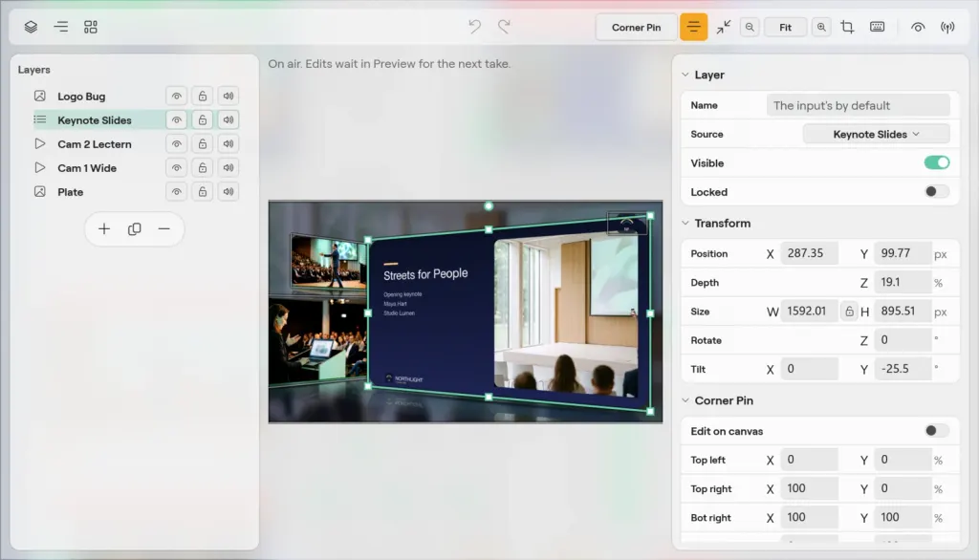Viewport: 979px width, 560px height.
Task: Open the grid panels icon in toolbar
Action: point(91,27)
